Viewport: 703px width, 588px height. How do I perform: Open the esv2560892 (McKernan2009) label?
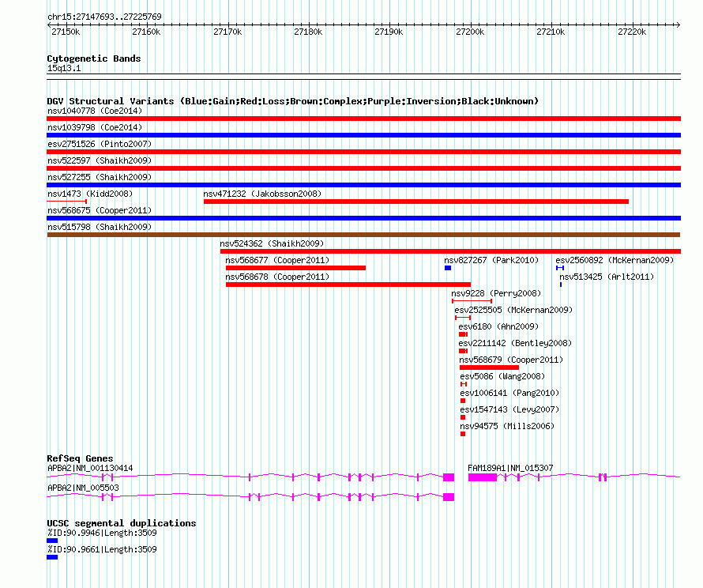click(615, 260)
